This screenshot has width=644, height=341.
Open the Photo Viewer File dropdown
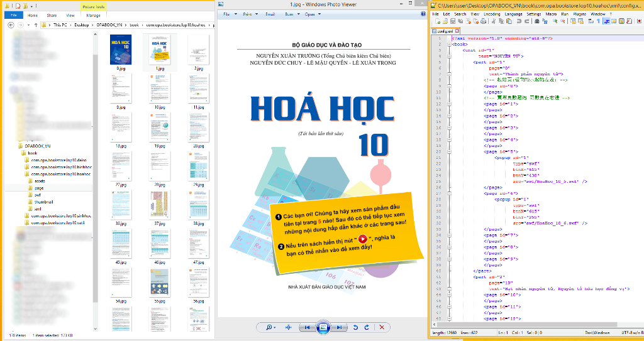pyautogui.click(x=228, y=13)
